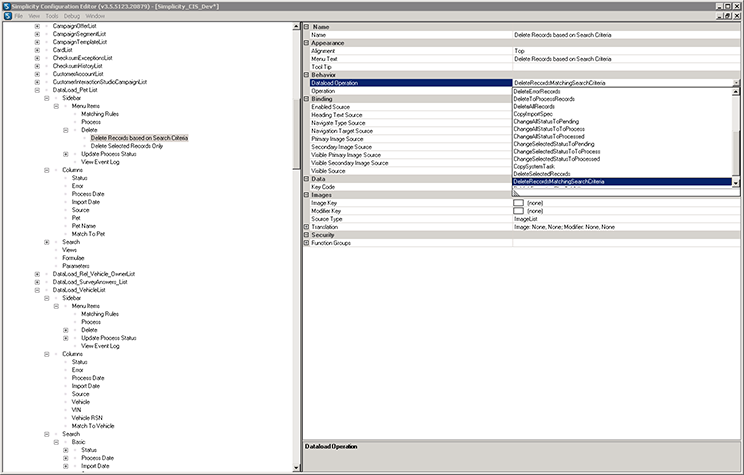Expand the Search node under DataLoad_Pet List
Screen dimensions: 744x475
(46, 242)
